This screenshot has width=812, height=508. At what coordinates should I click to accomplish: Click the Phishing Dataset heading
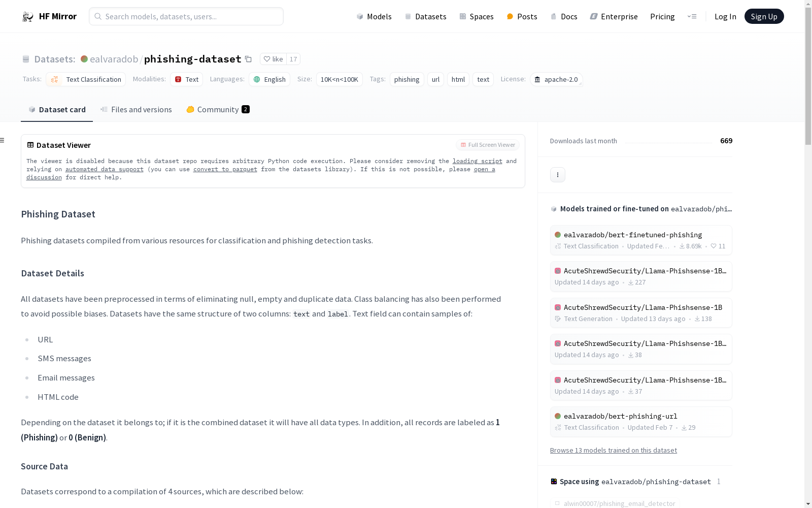click(58, 214)
